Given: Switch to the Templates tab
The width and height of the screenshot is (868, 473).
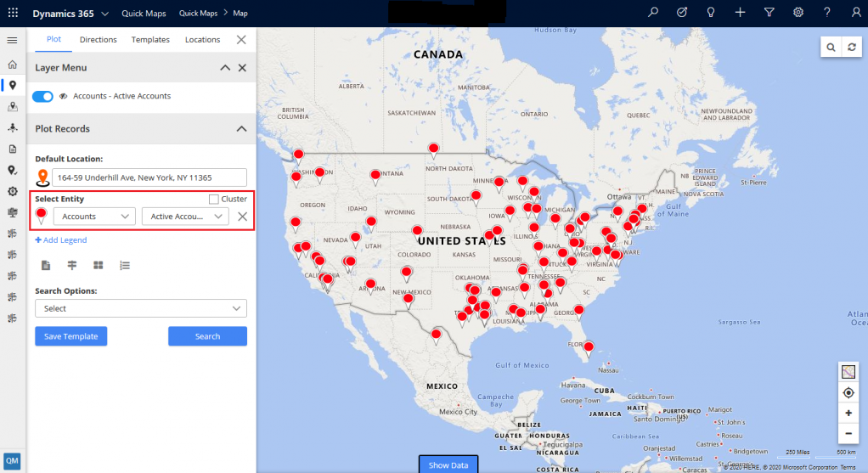Looking at the screenshot, I should pyautogui.click(x=150, y=40).
